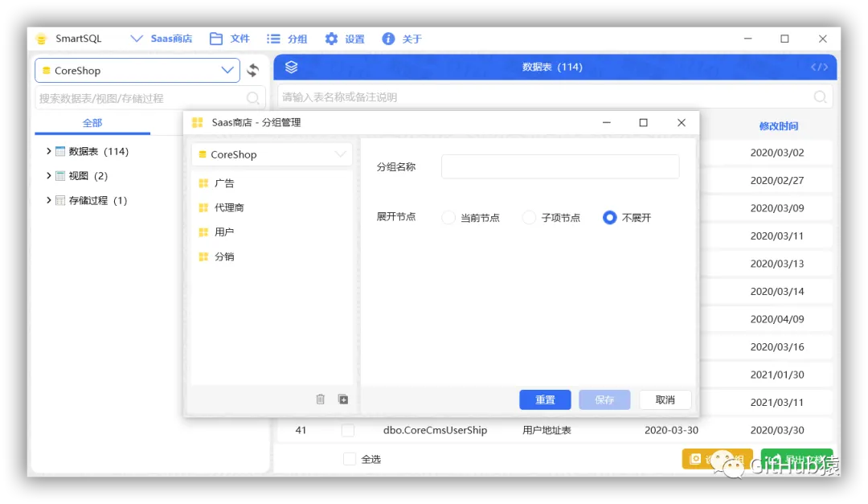868x504 pixels.
Task: Maximize the 分组管理 dialog
Action: pos(643,122)
